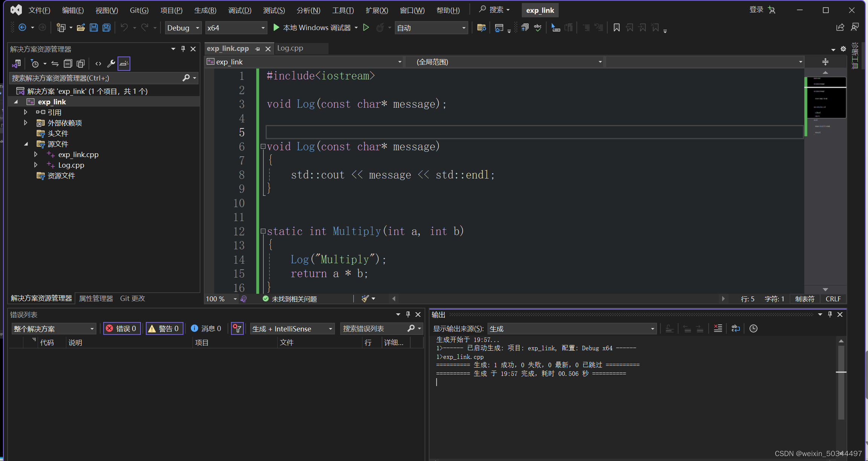868x461 pixels.
Task: Toggle the Warnings 0 filter
Action: click(x=164, y=328)
